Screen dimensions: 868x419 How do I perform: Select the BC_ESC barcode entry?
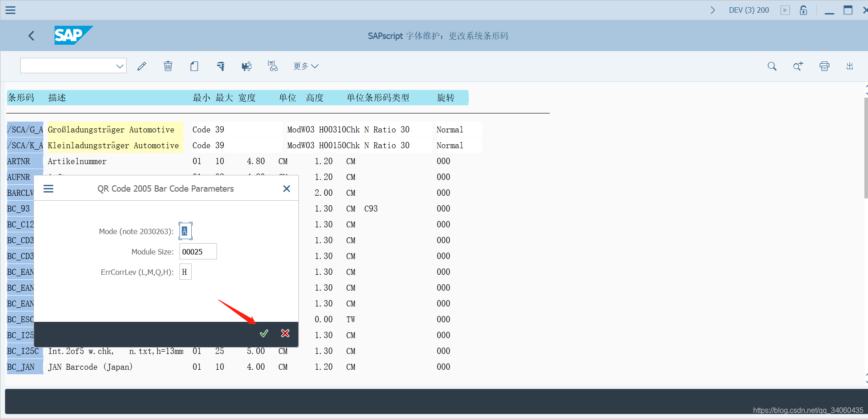point(20,320)
